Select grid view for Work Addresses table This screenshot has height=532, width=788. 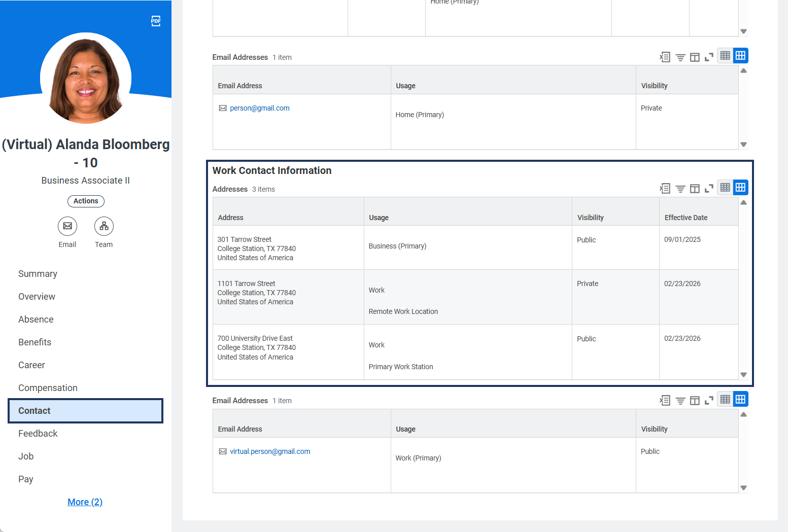tap(740, 188)
